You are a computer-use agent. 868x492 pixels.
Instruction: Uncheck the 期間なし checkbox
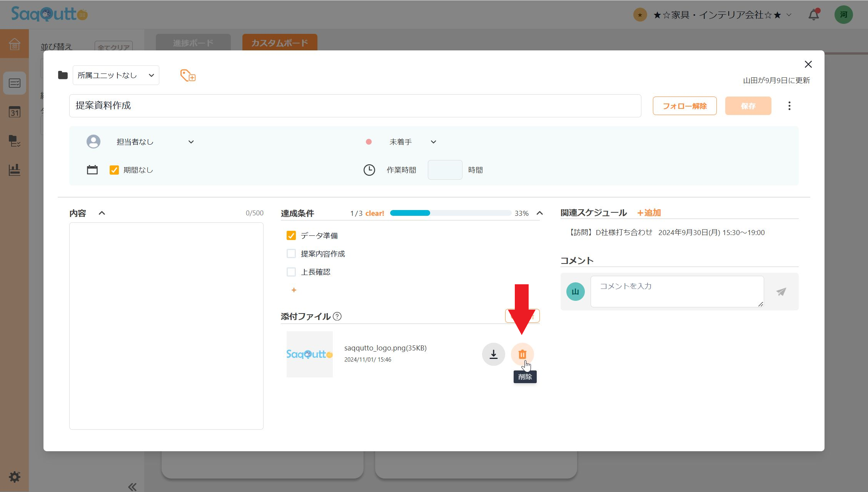click(114, 170)
